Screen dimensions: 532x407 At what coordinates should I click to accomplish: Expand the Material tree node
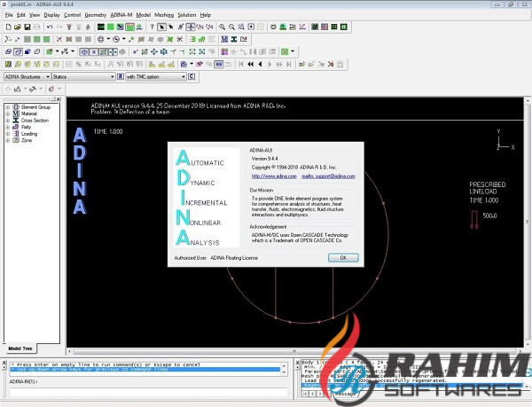[x=7, y=113]
